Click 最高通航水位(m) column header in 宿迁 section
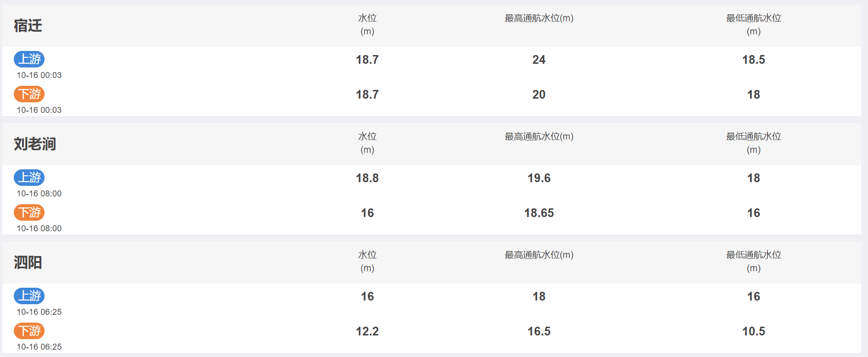This screenshot has height=357, width=868. 539,18
